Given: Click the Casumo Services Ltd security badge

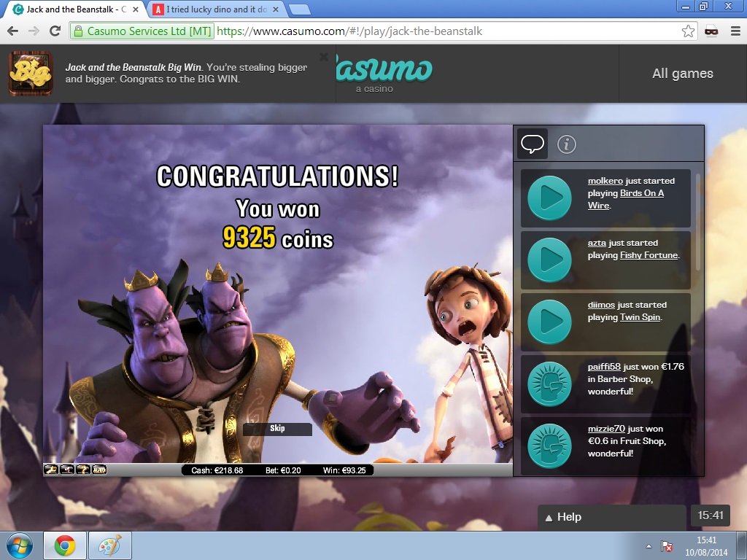Looking at the screenshot, I should (x=142, y=31).
